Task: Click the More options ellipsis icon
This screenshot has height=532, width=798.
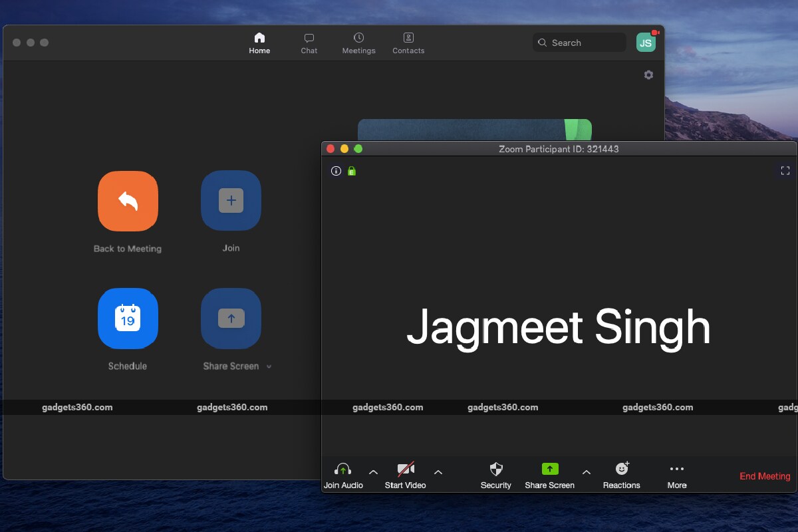Action: tap(676, 469)
